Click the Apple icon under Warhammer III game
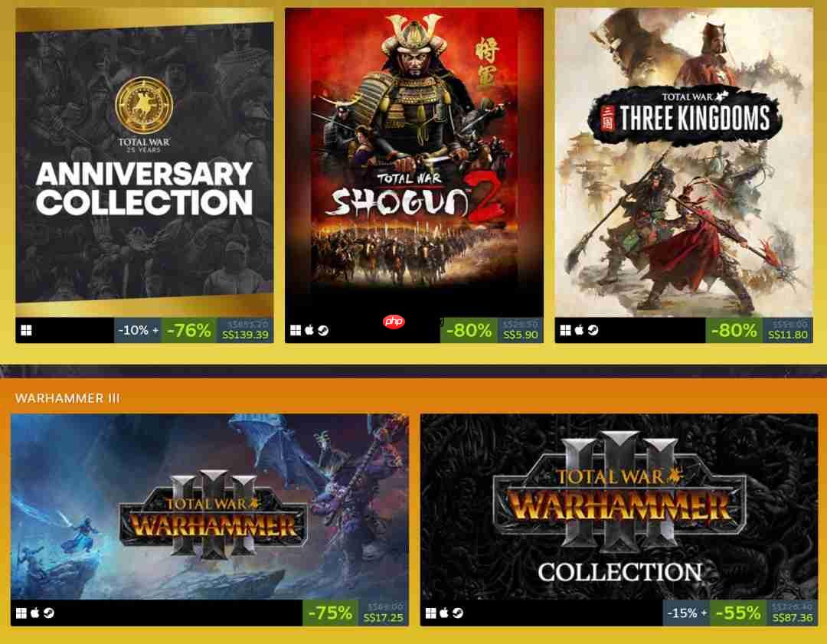 point(34,613)
